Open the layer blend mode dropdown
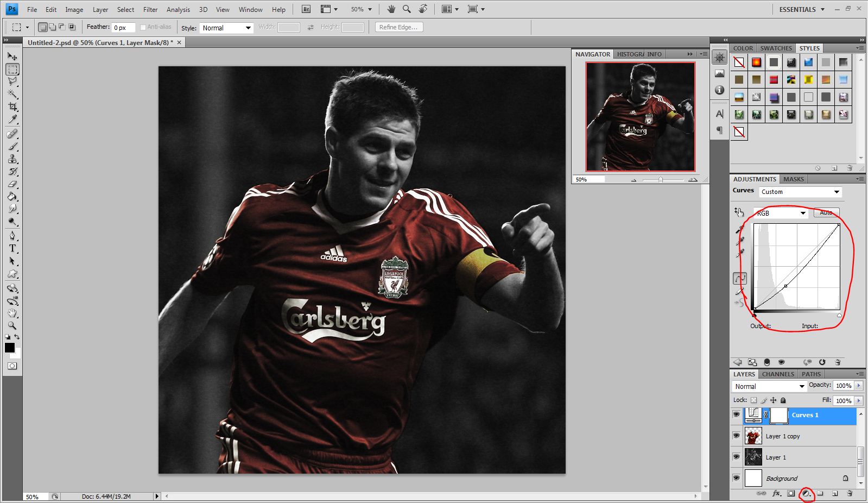Image resolution: width=868 pixels, height=503 pixels. click(x=769, y=386)
